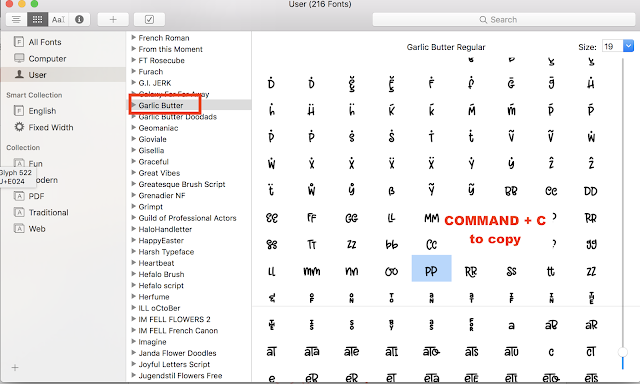Select the MM ligature glyph
Screen dimensions: 640x384
[x=431, y=218]
